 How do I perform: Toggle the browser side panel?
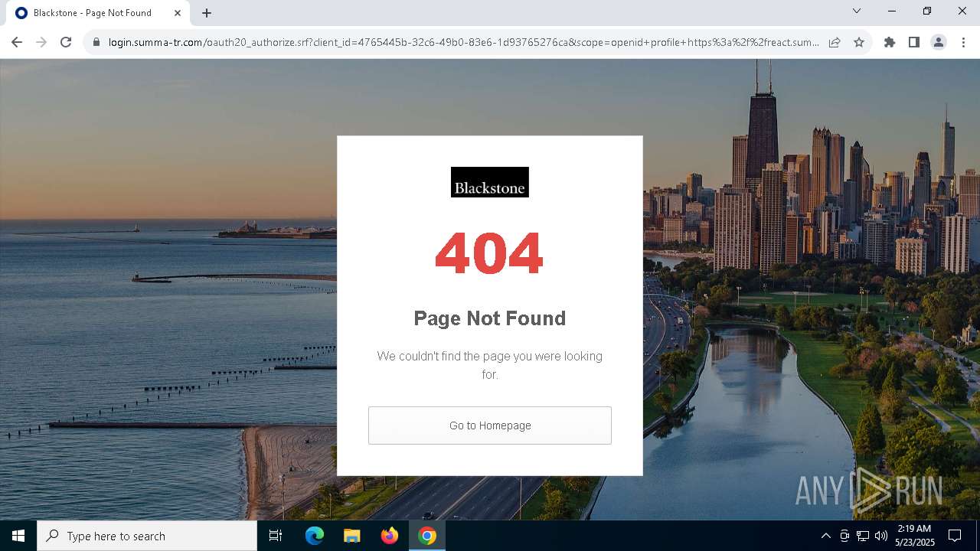pos(914,43)
